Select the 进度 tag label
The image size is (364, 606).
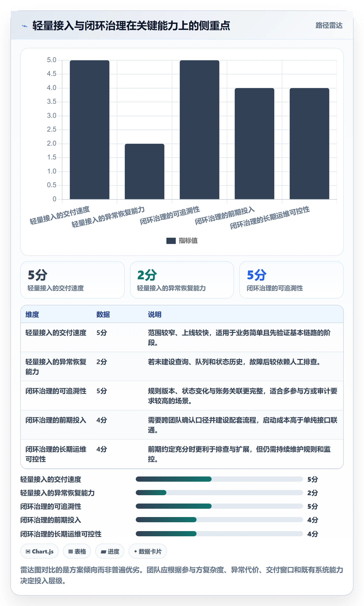113,551
